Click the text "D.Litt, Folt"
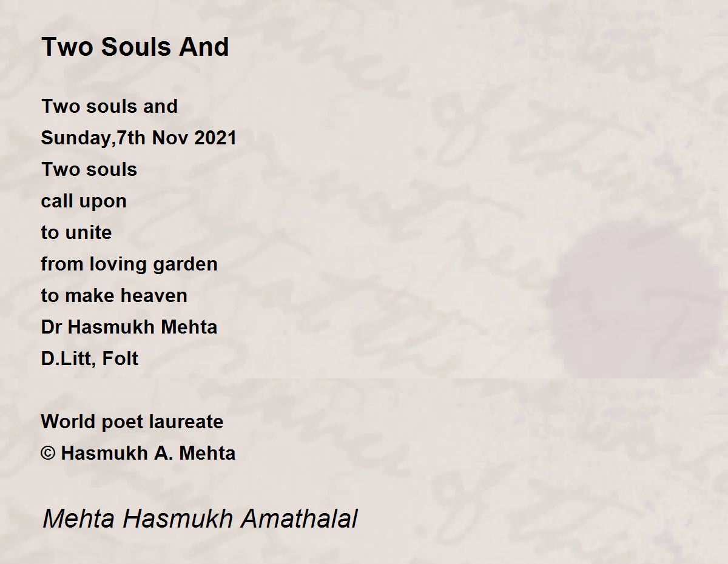 coord(89,358)
